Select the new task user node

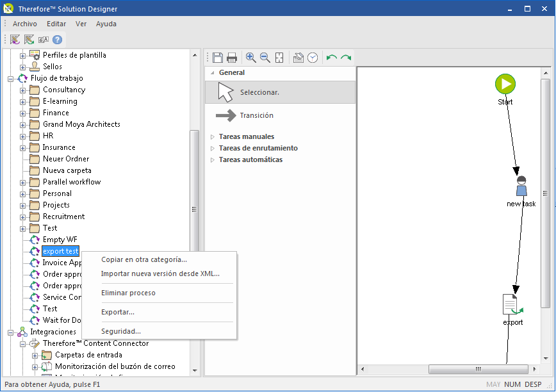pyautogui.click(x=521, y=186)
